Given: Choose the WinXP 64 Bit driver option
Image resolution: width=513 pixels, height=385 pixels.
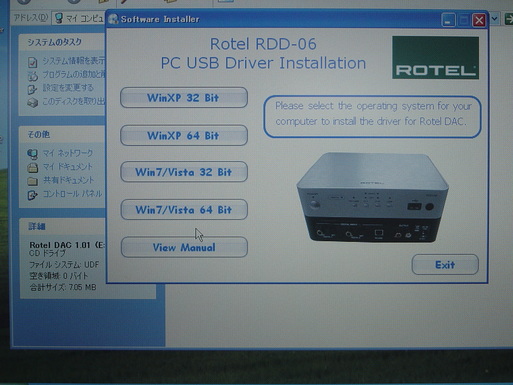Looking at the screenshot, I should (184, 135).
